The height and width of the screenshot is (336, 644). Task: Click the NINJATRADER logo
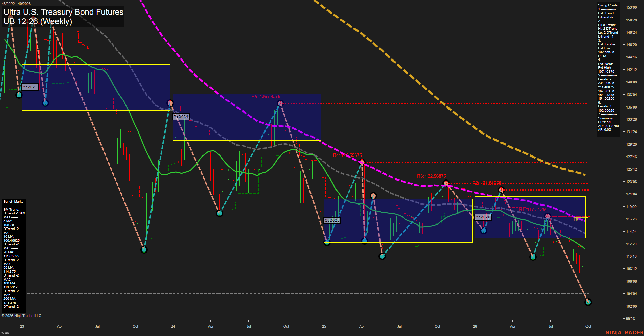click(624, 333)
